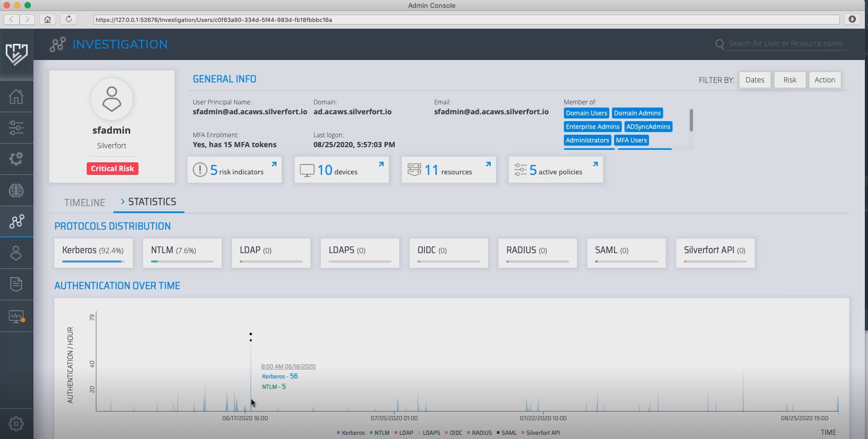Screen dimensions: 868x439
Task: Click the '06/17/2020 16:00' axis label
Action: tap(245, 418)
